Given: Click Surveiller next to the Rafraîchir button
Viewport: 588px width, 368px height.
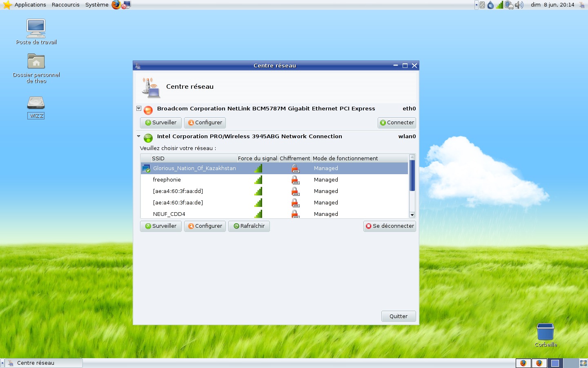Looking at the screenshot, I should click(x=161, y=226).
